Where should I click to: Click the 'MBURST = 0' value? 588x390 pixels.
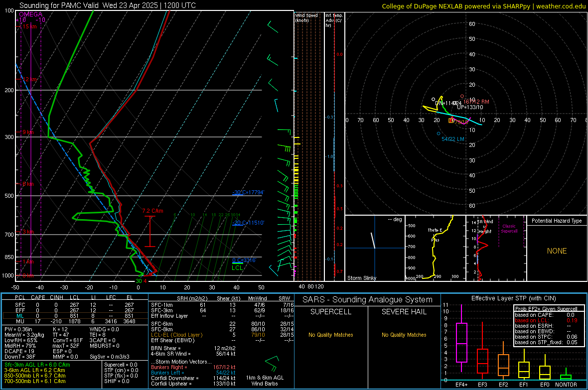pyautogui.click(x=105, y=346)
